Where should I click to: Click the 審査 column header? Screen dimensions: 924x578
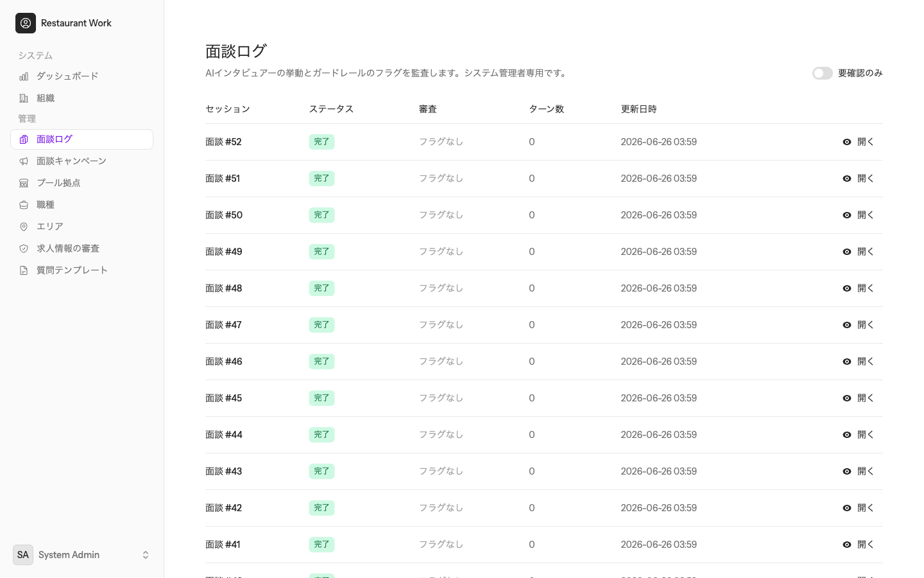pyautogui.click(x=428, y=109)
